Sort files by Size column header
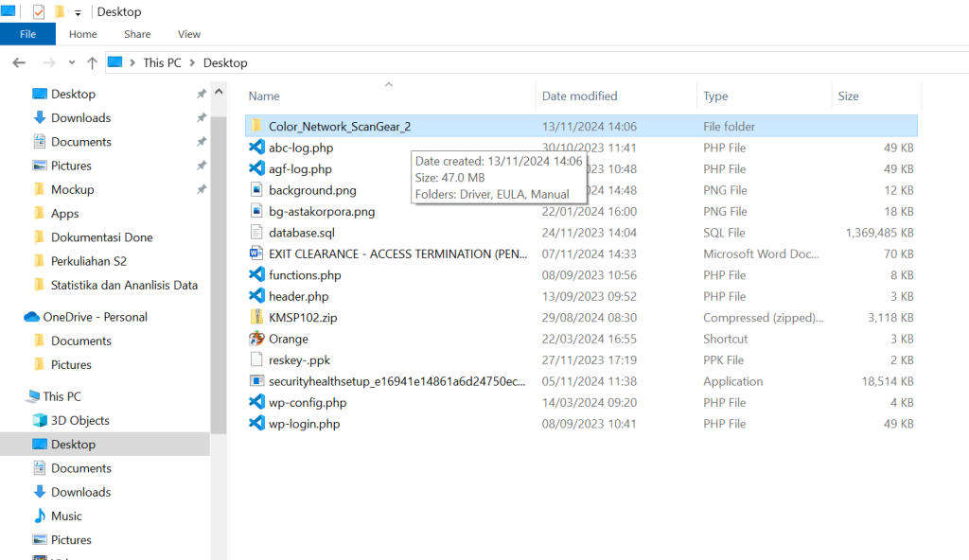The height and width of the screenshot is (560, 969). coord(848,96)
